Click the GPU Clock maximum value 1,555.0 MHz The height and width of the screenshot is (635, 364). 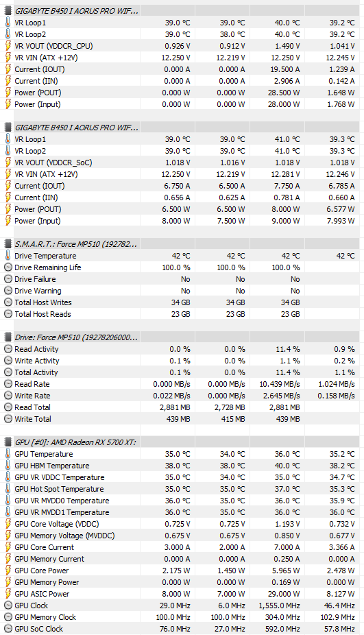point(280,606)
